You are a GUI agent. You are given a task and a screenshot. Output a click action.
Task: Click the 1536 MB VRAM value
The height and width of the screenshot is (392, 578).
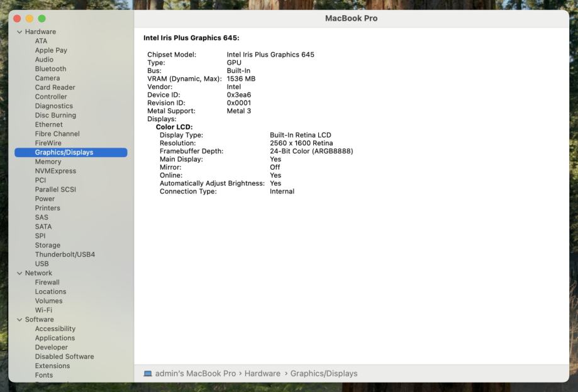241,79
